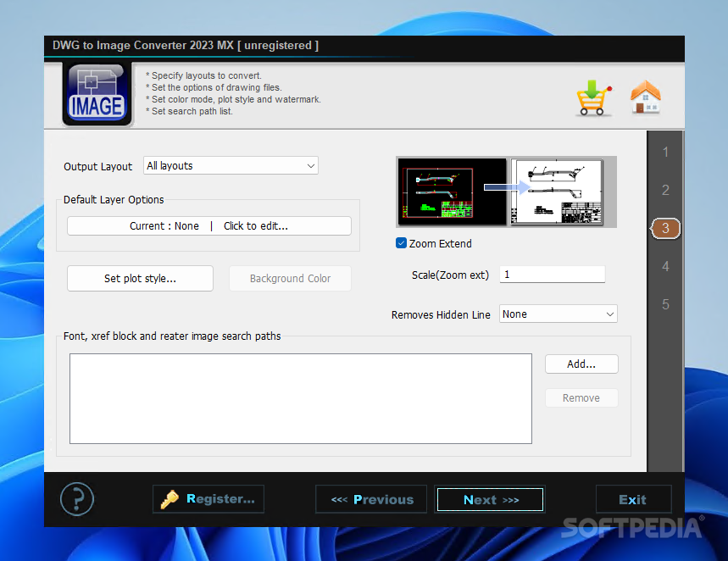The height and width of the screenshot is (561, 728).
Task: Focus the Scale(Zoom ext) input field
Action: tap(553, 275)
